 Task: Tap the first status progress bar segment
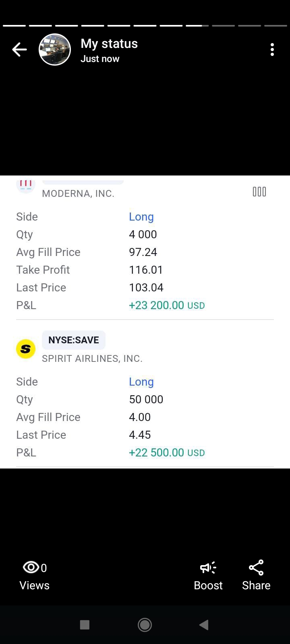14,26
